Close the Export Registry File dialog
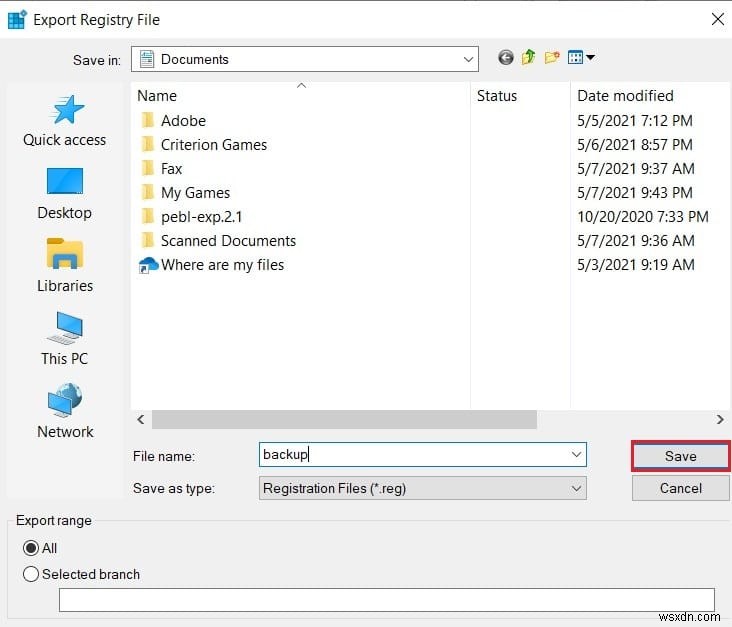Image resolution: width=732 pixels, height=627 pixels. (x=718, y=19)
